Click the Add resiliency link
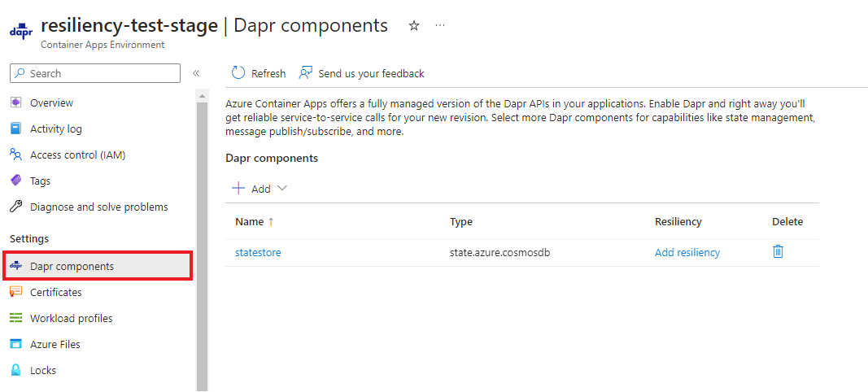 [687, 252]
